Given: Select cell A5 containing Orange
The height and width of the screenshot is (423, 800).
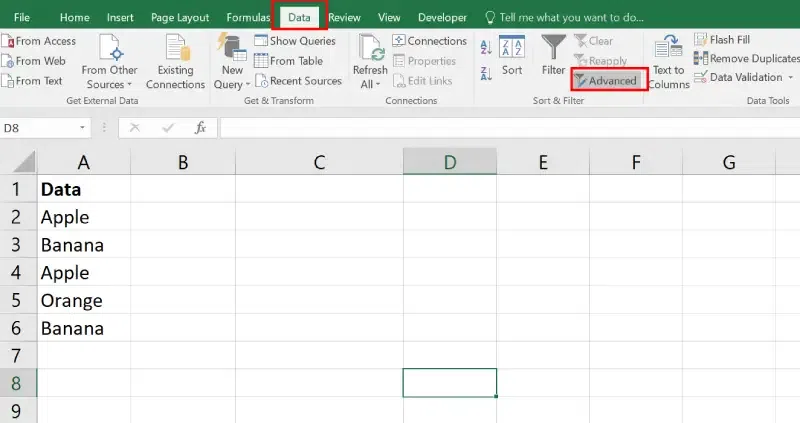Looking at the screenshot, I should point(84,300).
